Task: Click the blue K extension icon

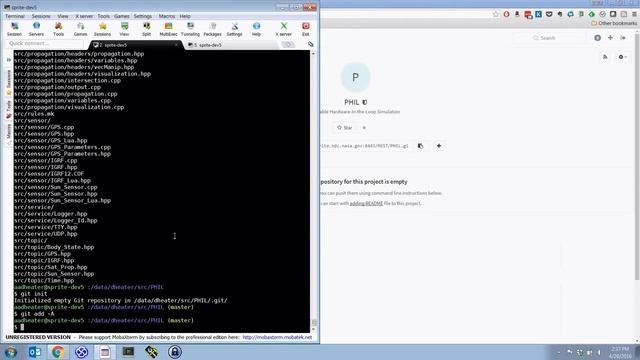Action: pyautogui.click(x=538, y=14)
